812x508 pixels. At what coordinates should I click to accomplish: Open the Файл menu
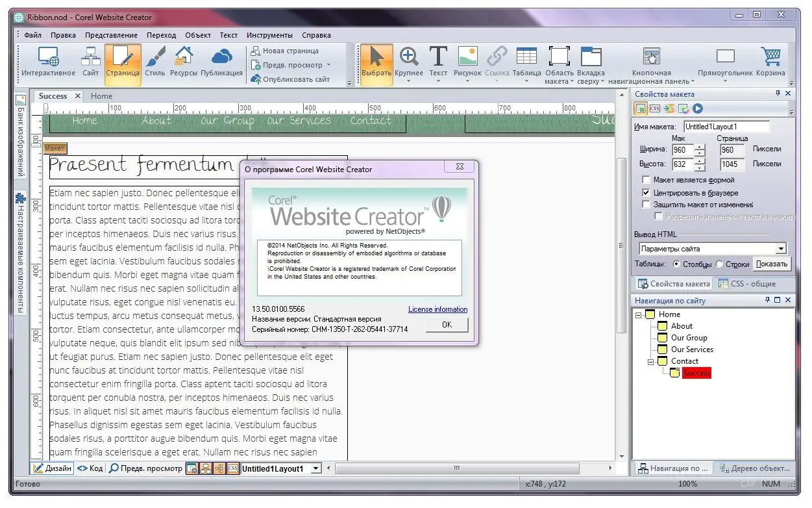click(32, 35)
